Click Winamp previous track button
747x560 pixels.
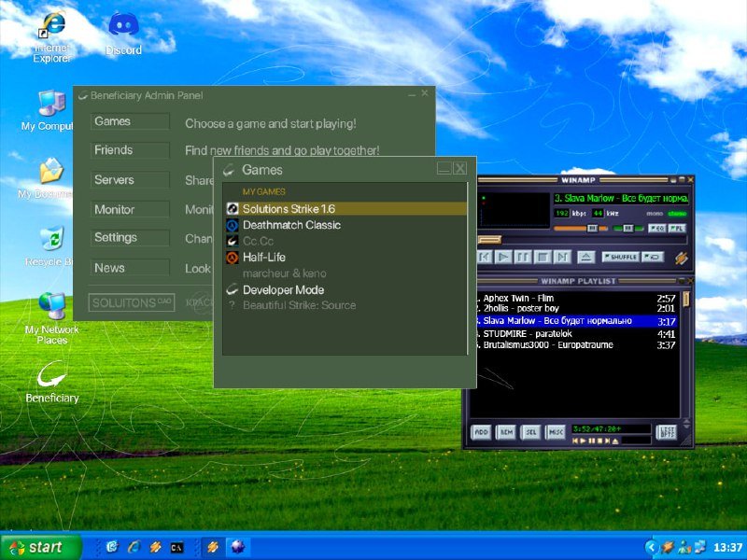[x=484, y=258]
